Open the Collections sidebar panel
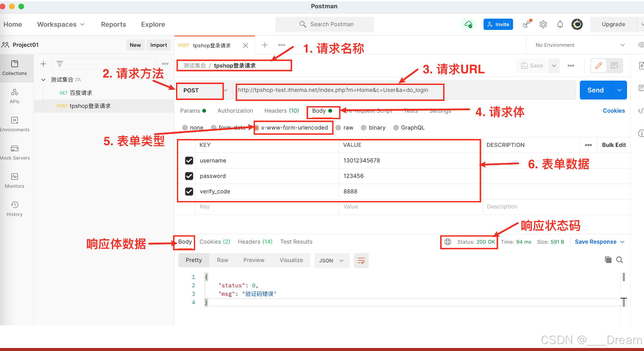Screen dimensions: 644x351 (x=15, y=68)
